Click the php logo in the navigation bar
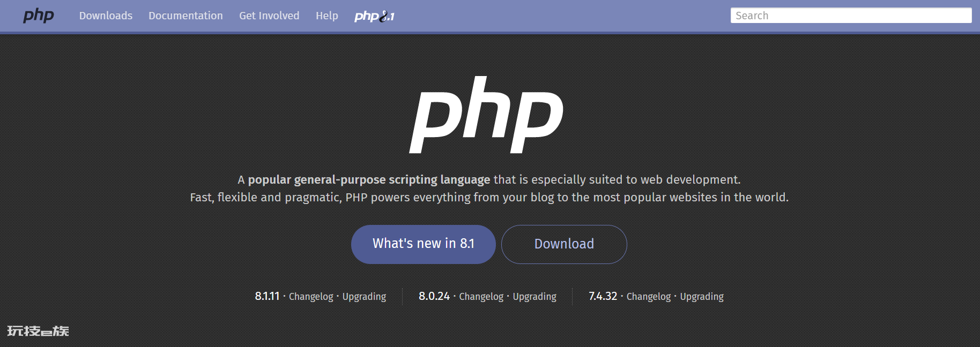The height and width of the screenshot is (347, 980). pos(39,16)
